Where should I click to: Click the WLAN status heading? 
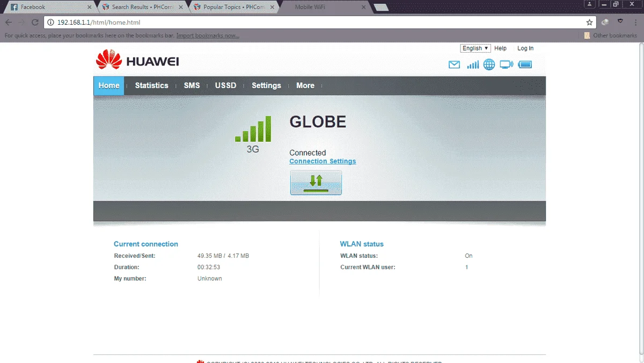pos(362,244)
